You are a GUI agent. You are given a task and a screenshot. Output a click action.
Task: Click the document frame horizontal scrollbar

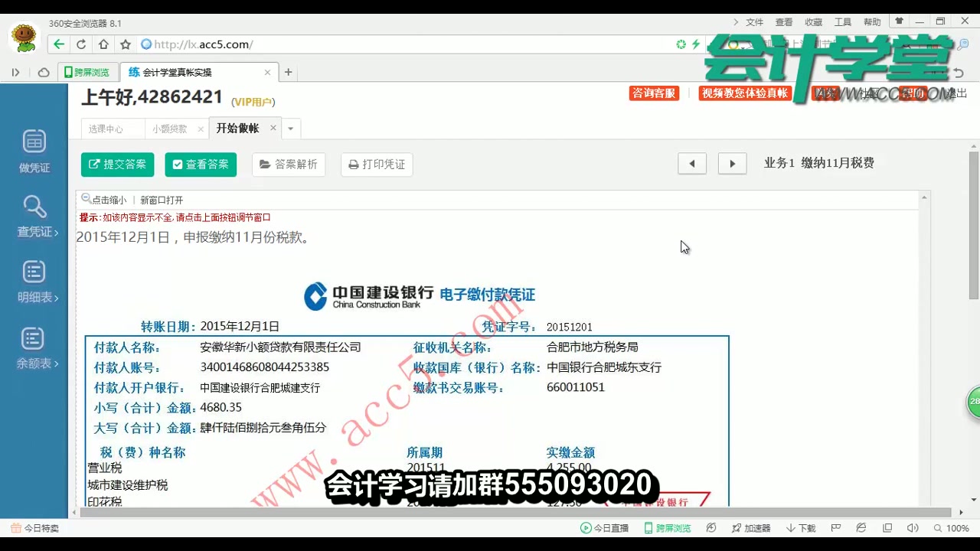point(517,512)
